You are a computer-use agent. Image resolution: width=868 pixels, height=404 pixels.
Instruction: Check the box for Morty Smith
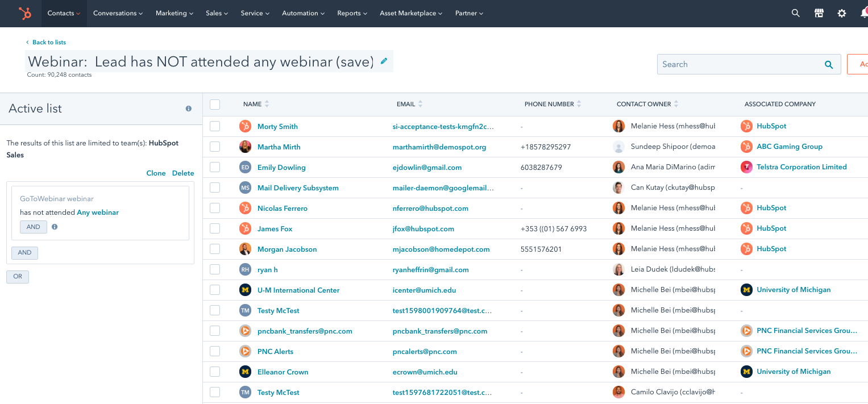click(215, 126)
